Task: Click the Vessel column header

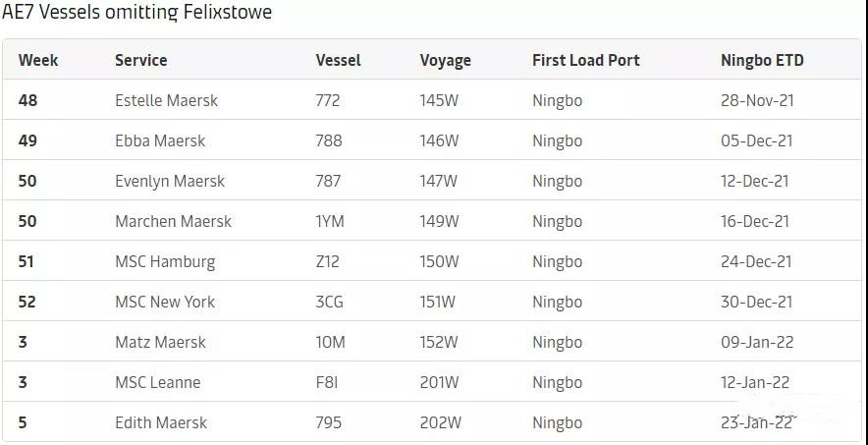Action: pyautogui.click(x=338, y=60)
